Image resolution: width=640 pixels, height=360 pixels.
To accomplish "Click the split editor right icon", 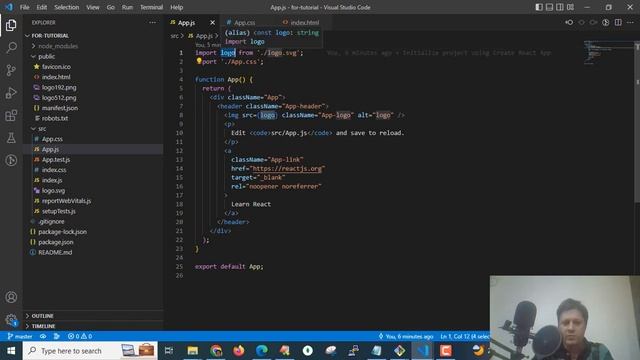I will 618,22.
